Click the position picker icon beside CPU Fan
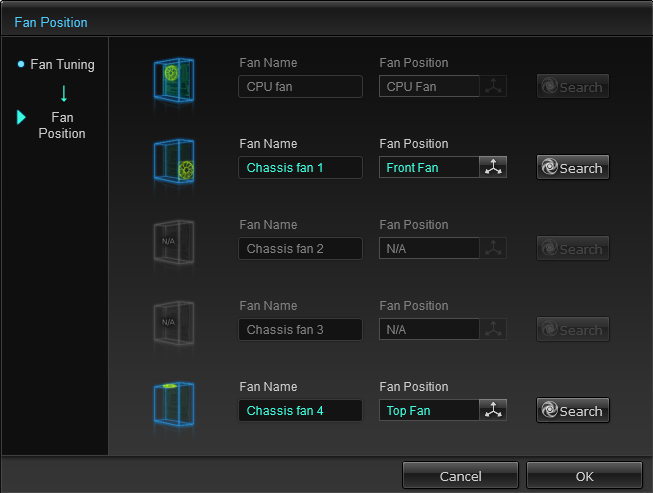 tap(493, 86)
